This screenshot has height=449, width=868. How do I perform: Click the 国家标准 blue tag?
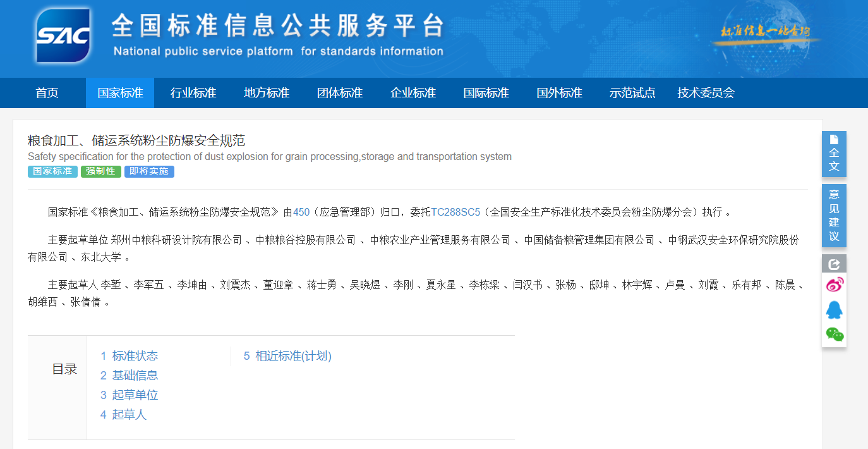[52, 171]
